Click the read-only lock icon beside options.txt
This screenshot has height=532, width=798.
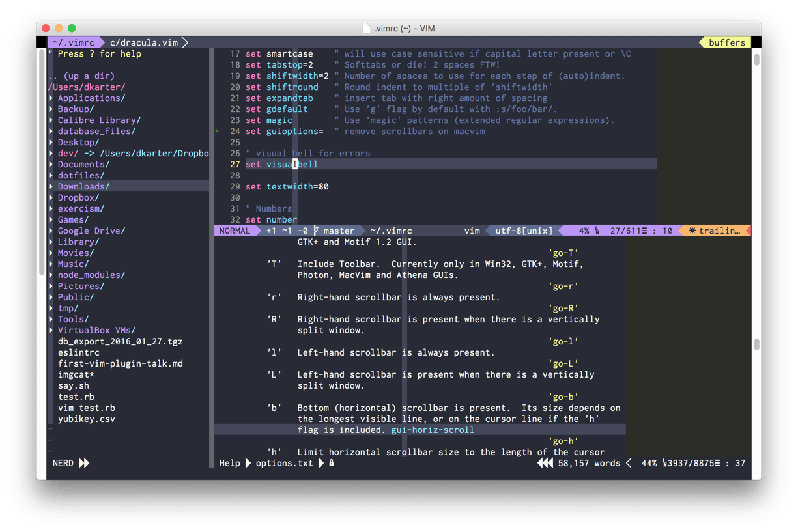pyautogui.click(x=332, y=463)
